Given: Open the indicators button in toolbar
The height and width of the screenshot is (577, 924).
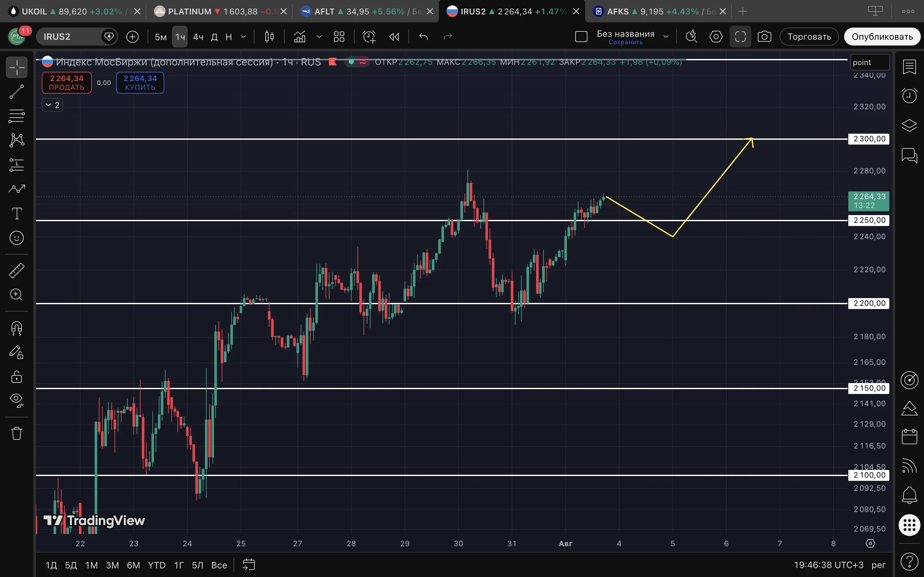Looking at the screenshot, I should (x=300, y=37).
